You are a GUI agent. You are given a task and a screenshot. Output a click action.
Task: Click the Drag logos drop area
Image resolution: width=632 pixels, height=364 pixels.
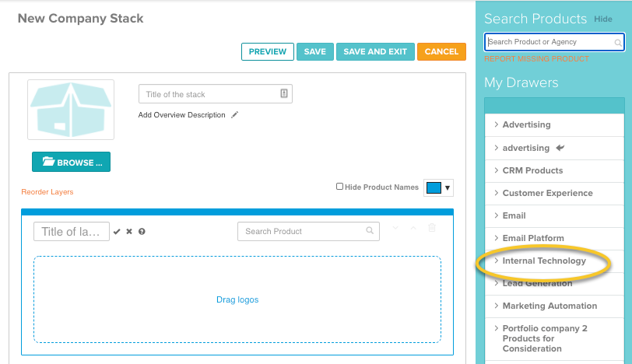pos(237,299)
